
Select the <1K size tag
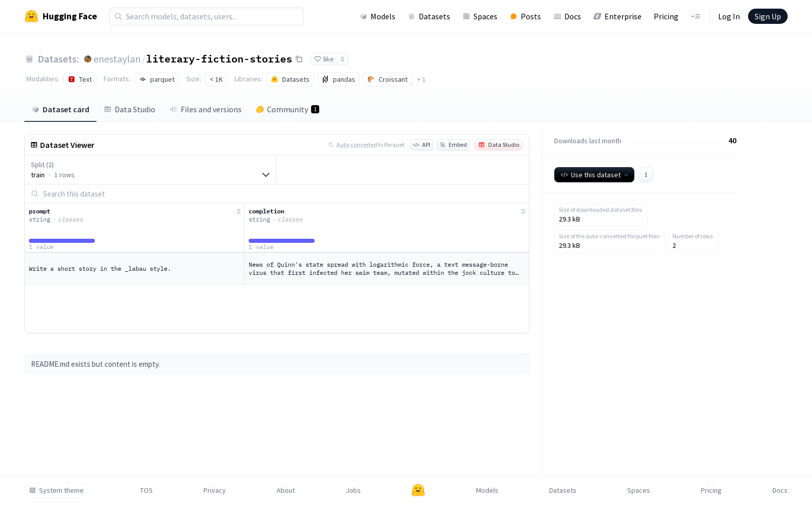(216, 79)
